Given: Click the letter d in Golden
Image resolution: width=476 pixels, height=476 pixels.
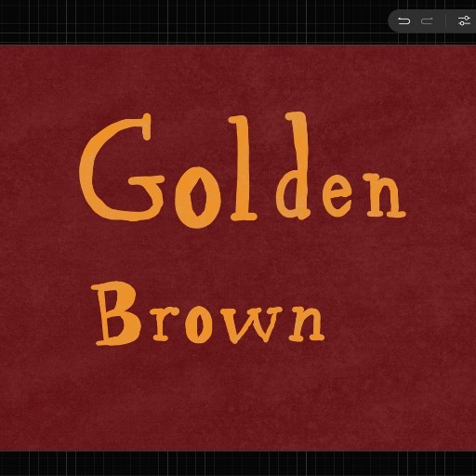Looking at the screenshot, I should point(293,165).
